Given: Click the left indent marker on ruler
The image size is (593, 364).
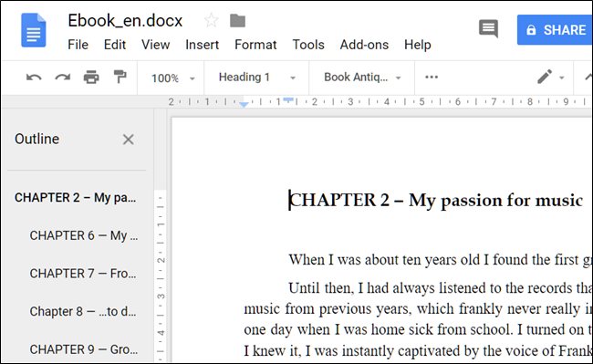Looking at the screenshot, I should click(x=244, y=104).
